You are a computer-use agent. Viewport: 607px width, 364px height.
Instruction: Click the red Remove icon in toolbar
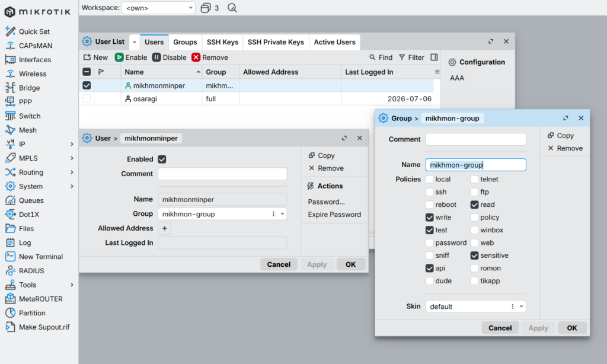(196, 58)
